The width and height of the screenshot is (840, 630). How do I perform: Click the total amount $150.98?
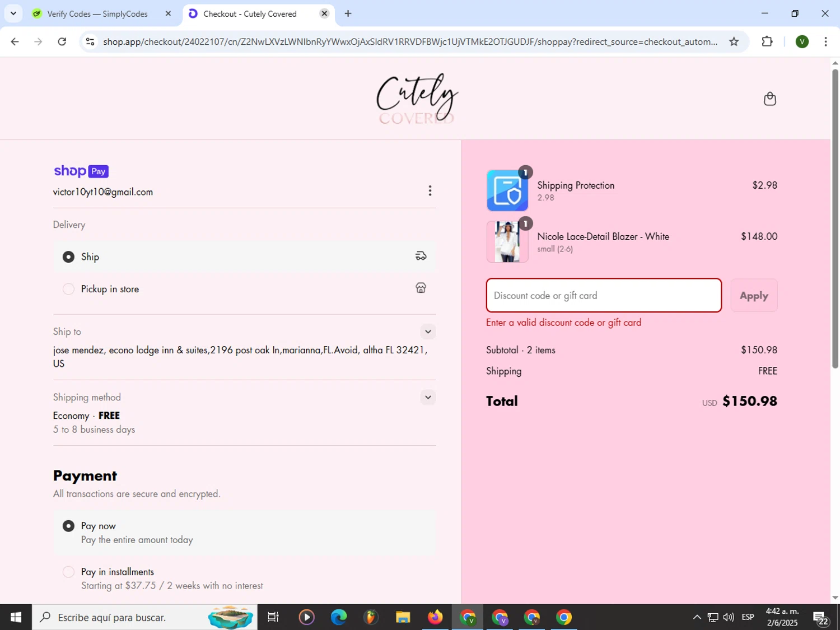coord(750,401)
